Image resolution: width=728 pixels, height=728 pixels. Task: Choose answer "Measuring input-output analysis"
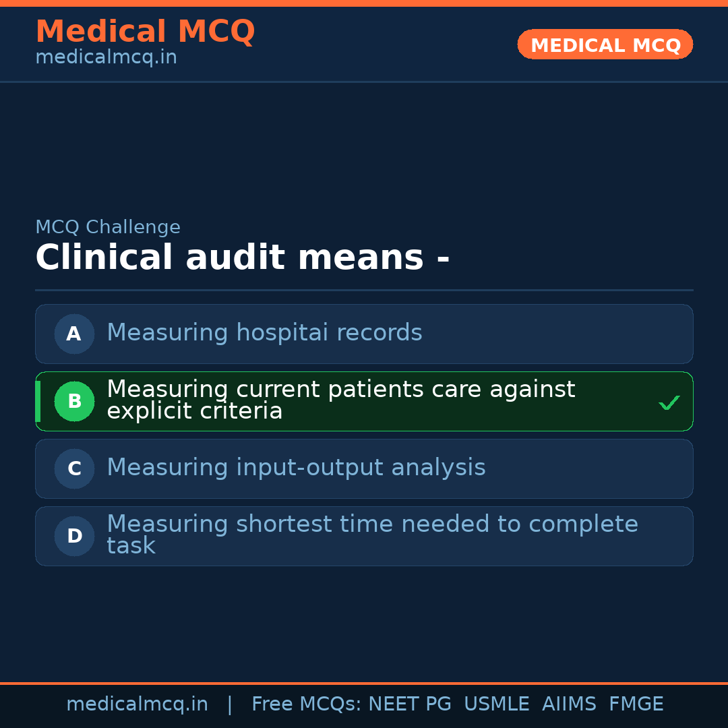(296, 468)
